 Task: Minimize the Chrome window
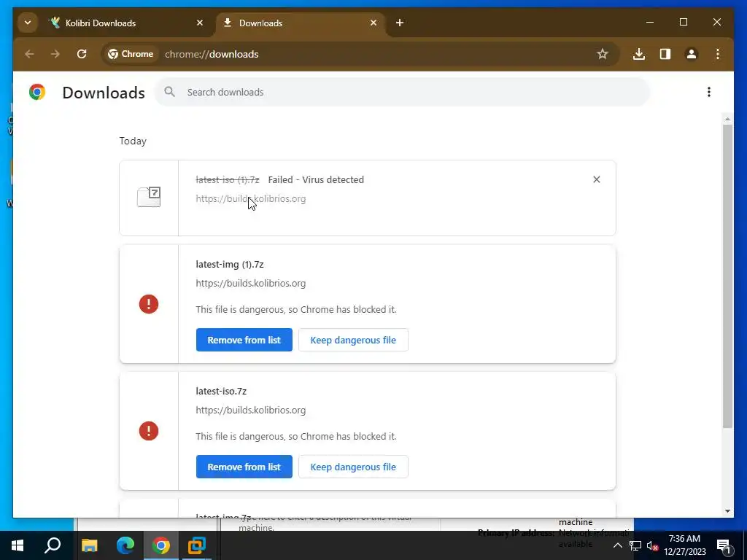coord(650,23)
